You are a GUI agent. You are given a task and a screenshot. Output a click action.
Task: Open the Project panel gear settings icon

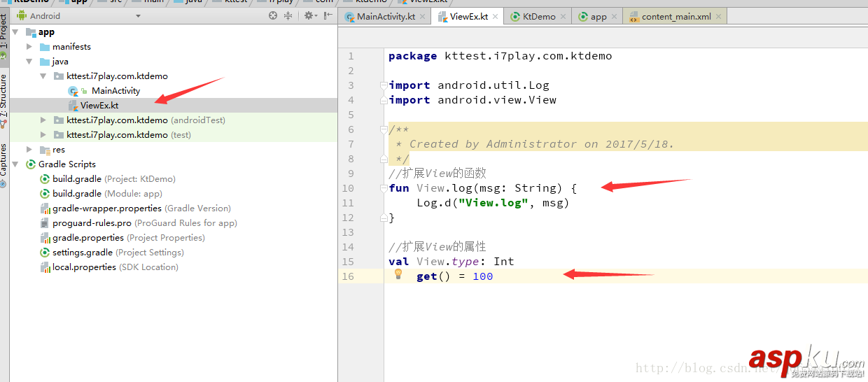pyautogui.click(x=309, y=15)
